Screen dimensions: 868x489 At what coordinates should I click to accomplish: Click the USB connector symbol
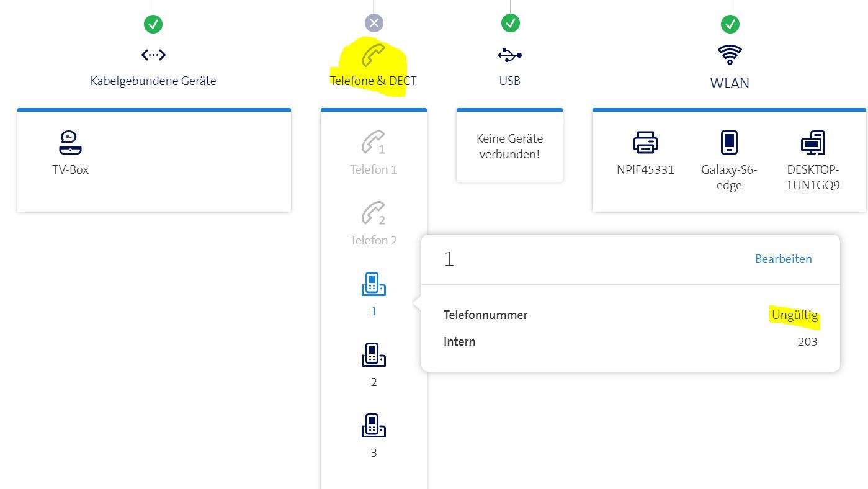point(510,55)
